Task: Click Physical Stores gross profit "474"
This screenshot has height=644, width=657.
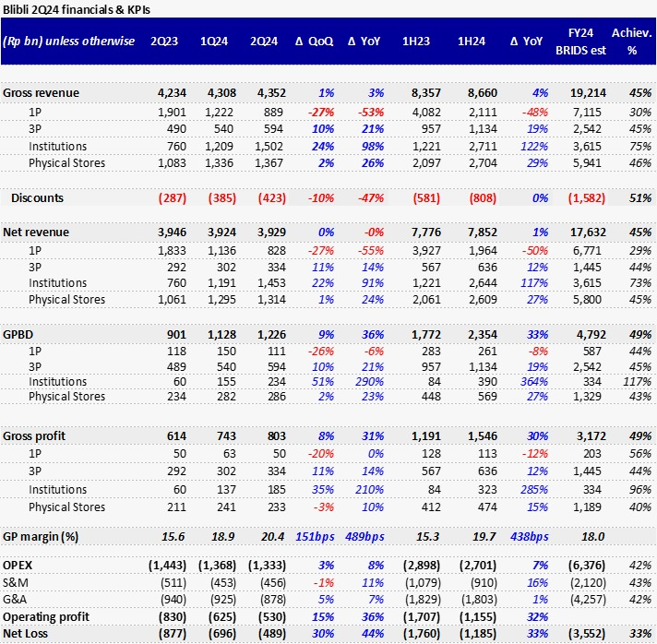Action: (487, 507)
